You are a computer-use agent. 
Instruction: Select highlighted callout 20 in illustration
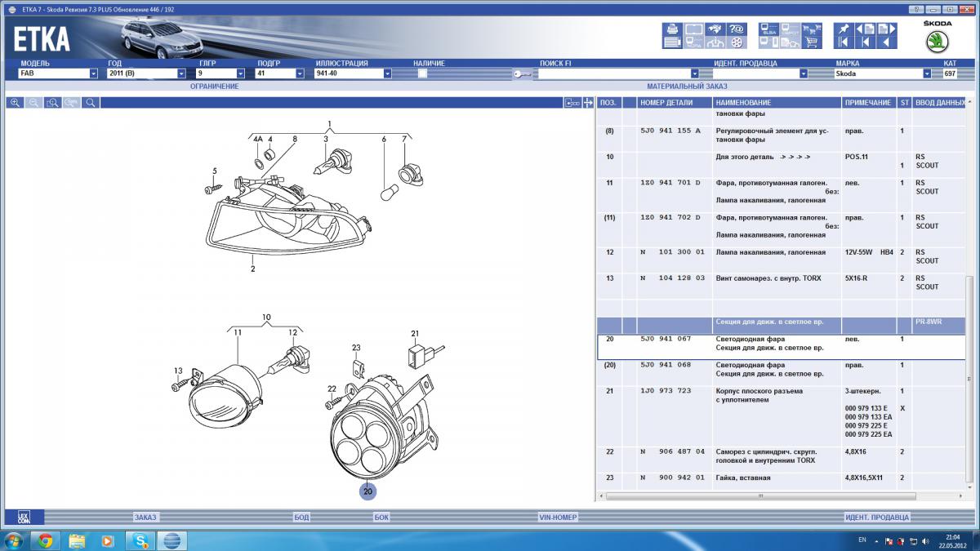[367, 491]
